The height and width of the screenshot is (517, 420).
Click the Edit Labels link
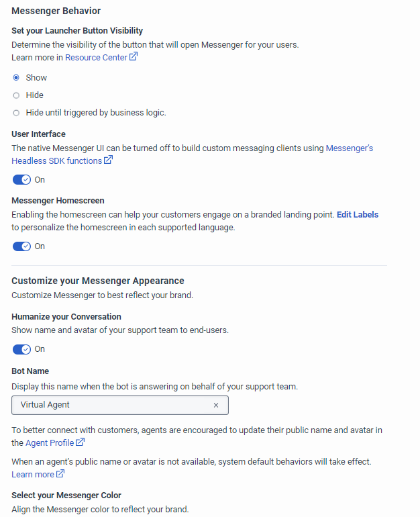[357, 215]
